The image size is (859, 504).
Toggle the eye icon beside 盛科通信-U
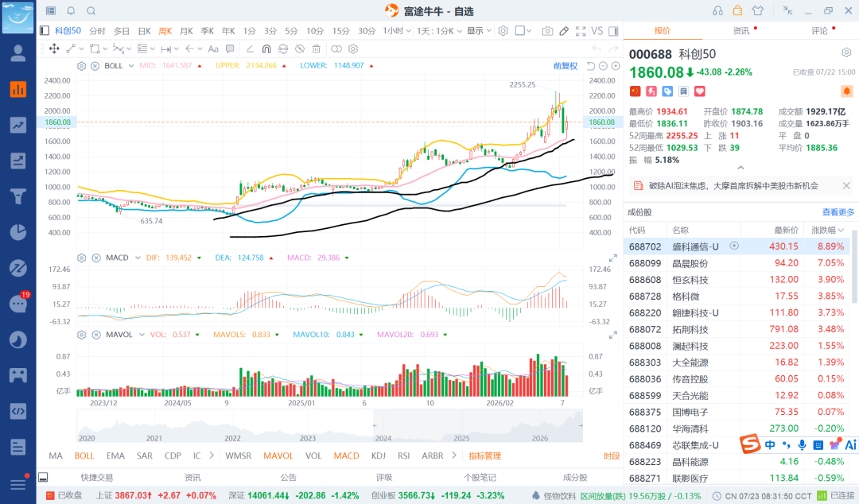[x=734, y=246]
